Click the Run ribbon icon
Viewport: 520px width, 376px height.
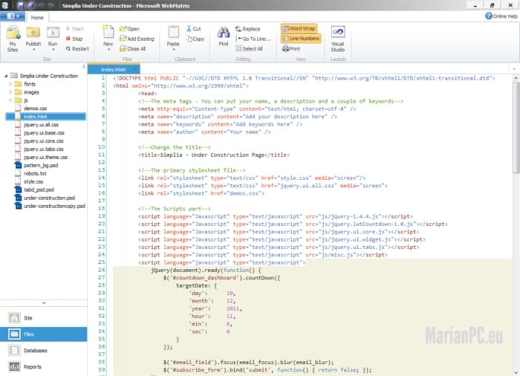click(x=53, y=33)
